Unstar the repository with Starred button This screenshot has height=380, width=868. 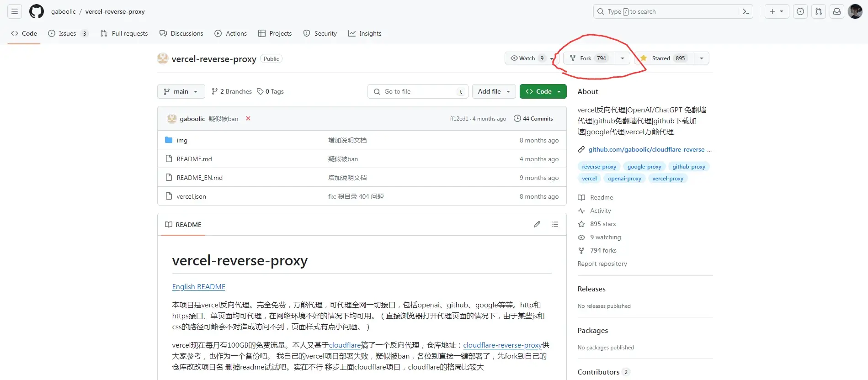pyautogui.click(x=664, y=58)
